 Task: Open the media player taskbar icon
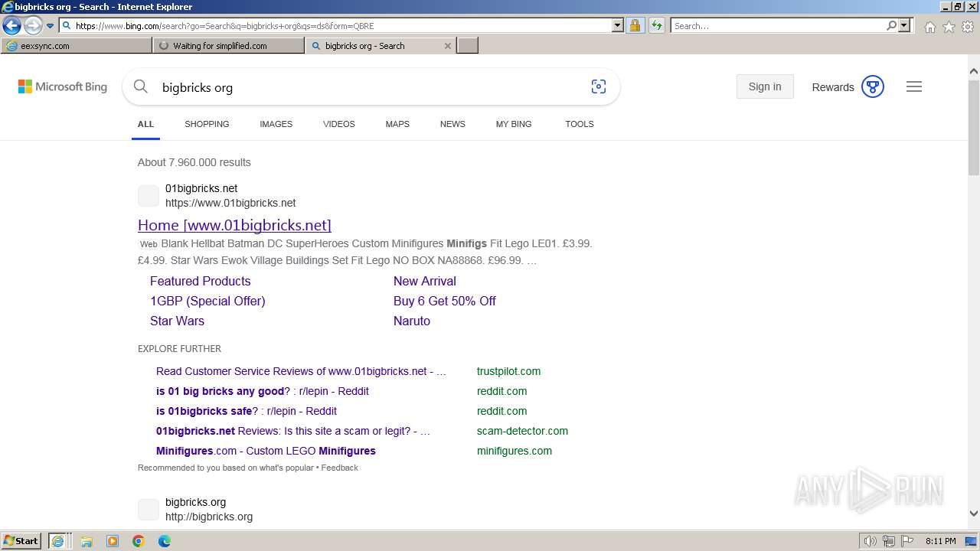point(113,541)
